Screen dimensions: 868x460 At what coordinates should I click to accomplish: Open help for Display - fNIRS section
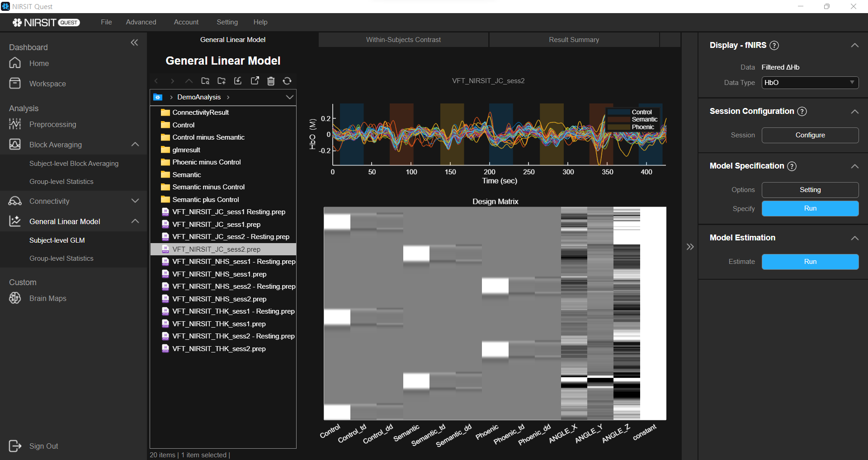tap(774, 45)
